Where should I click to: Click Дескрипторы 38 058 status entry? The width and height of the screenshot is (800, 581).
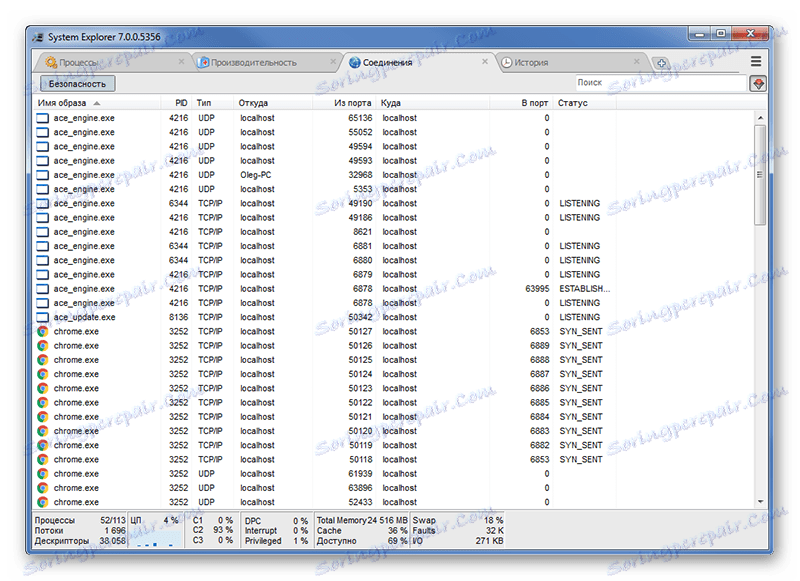[80, 541]
